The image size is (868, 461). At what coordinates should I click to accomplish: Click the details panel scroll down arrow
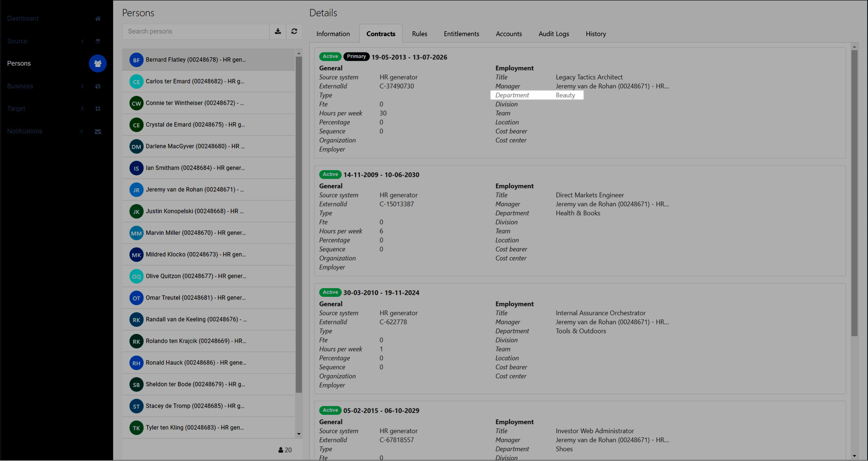(x=854, y=456)
